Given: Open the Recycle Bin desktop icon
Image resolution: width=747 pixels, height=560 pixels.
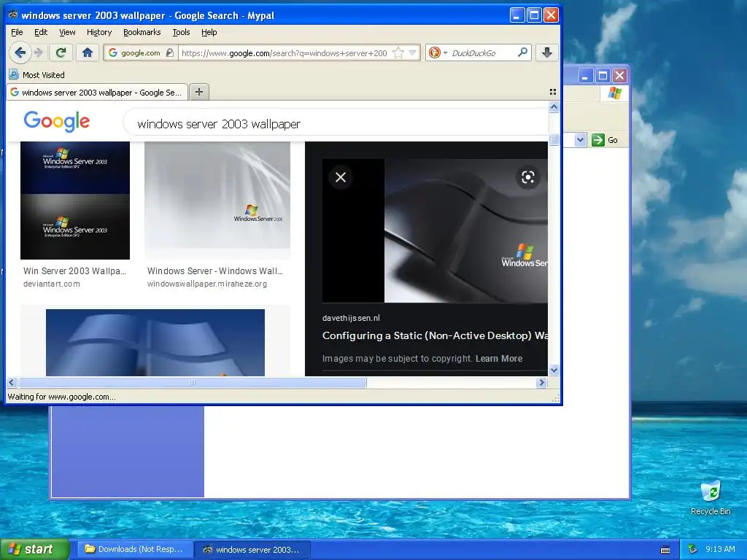Looking at the screenshot, I should (x=711, y=497).
